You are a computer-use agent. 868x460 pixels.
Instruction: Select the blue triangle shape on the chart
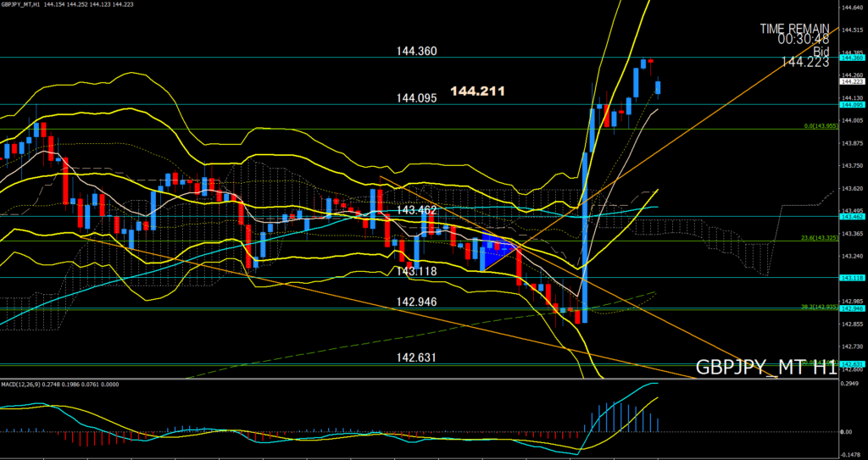[x=495, y=249]
